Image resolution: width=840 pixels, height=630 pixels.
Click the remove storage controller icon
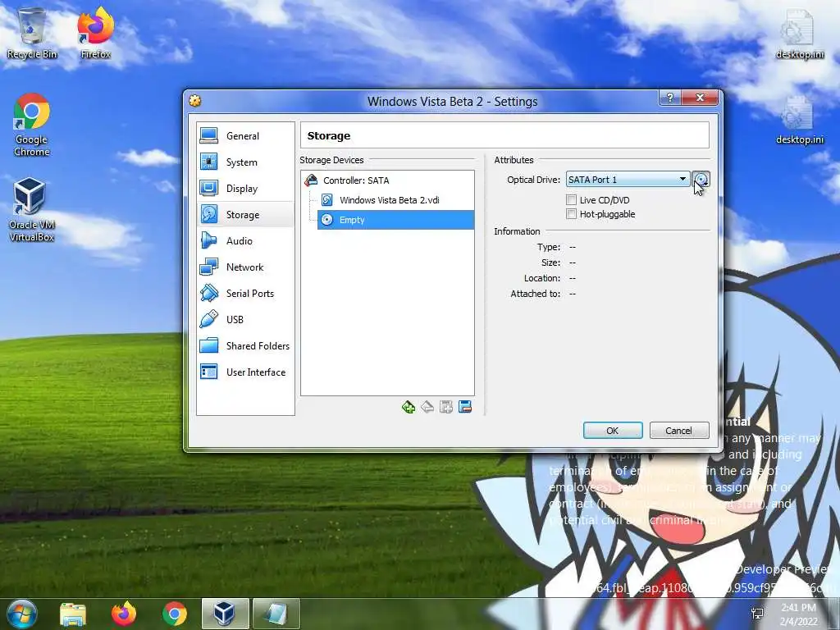point(427,407)
